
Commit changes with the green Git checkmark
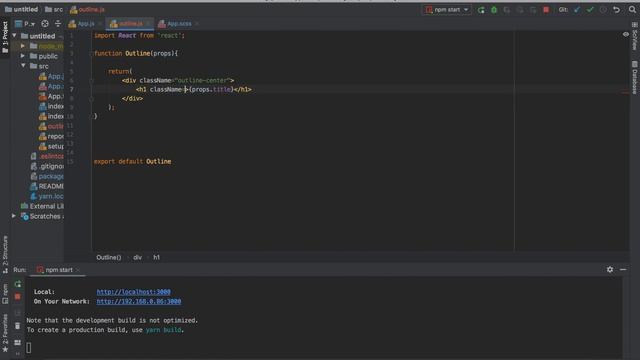[x=590, y=10]
